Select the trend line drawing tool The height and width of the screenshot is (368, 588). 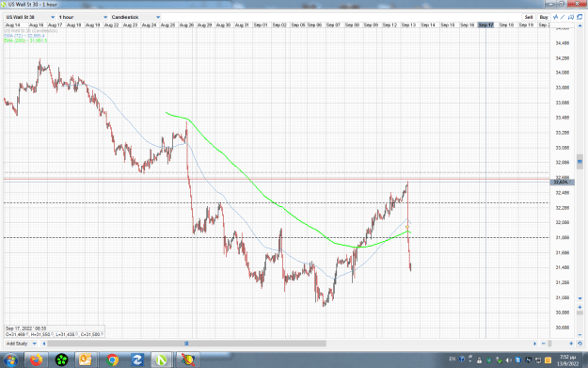pyautogui.click(x=563, y=17)
